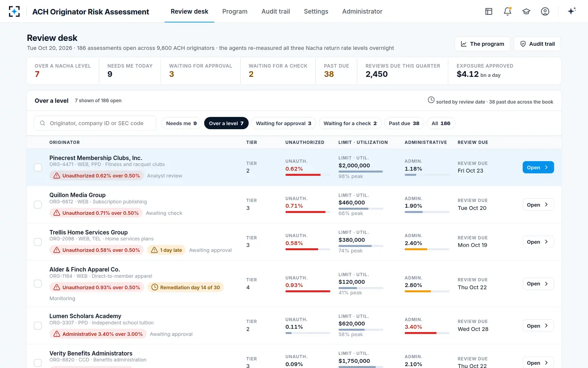588x368 pixels.
Task: Click the app logo in the header
Action: (x=14, y=11)
